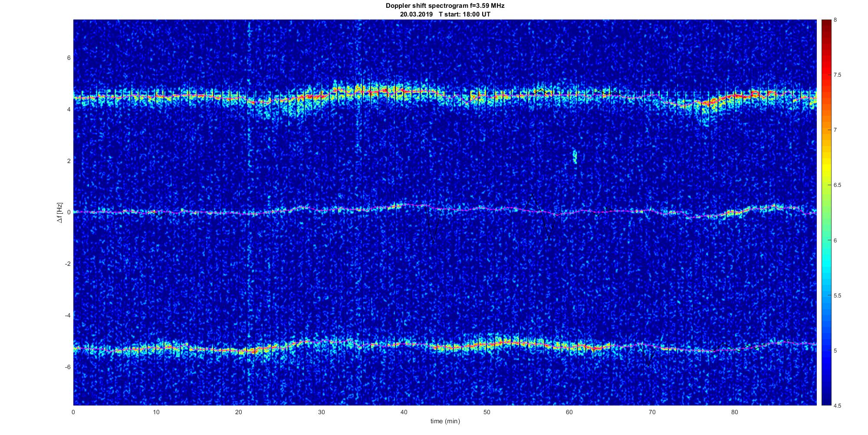Viewport: 868px width, 435px height.
Task: Click colorbar tick label '6.5'
Action: coord(837,185)
